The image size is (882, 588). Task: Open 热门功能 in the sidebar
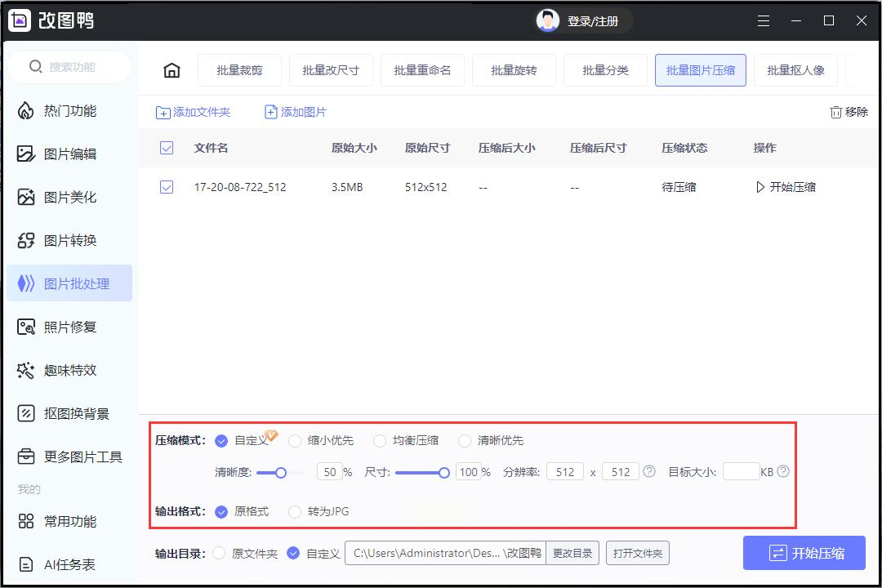69,111
